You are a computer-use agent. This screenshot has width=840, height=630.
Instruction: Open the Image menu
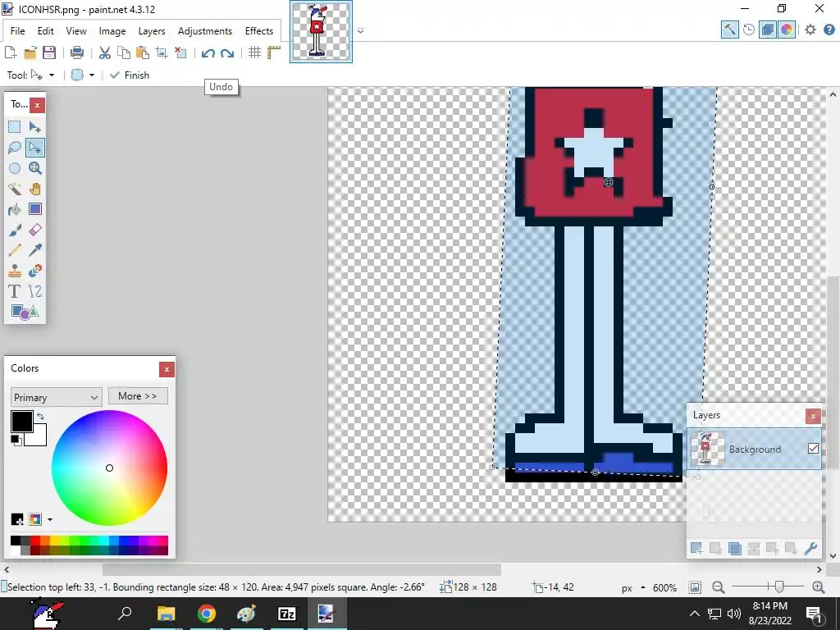pos(112,31)
